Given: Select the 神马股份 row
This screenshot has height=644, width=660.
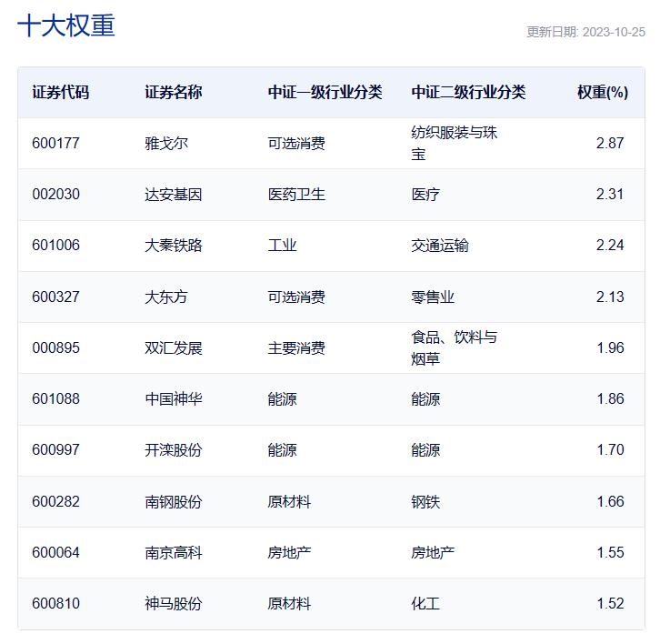Looking at the screenshot, I should point(174,603).
